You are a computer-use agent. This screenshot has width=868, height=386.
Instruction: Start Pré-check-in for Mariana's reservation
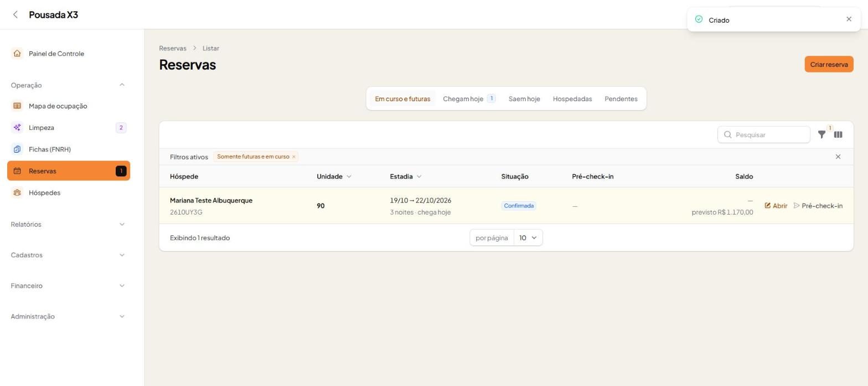[818, 206]
